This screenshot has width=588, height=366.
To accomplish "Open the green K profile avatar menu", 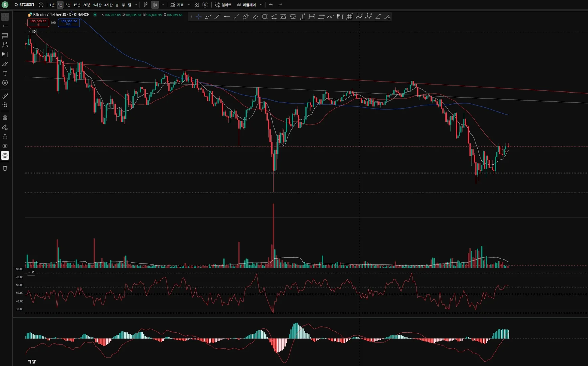I will pos(5,5).
